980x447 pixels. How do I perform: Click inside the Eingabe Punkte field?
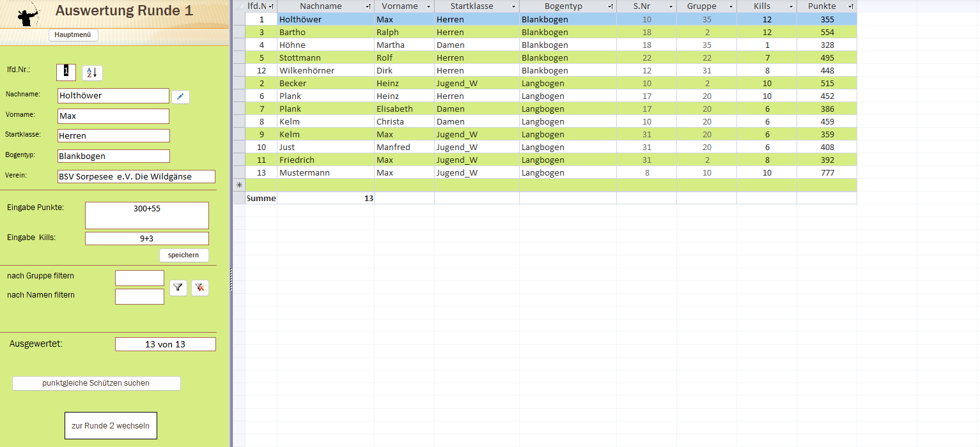click(x=146, y=215)
